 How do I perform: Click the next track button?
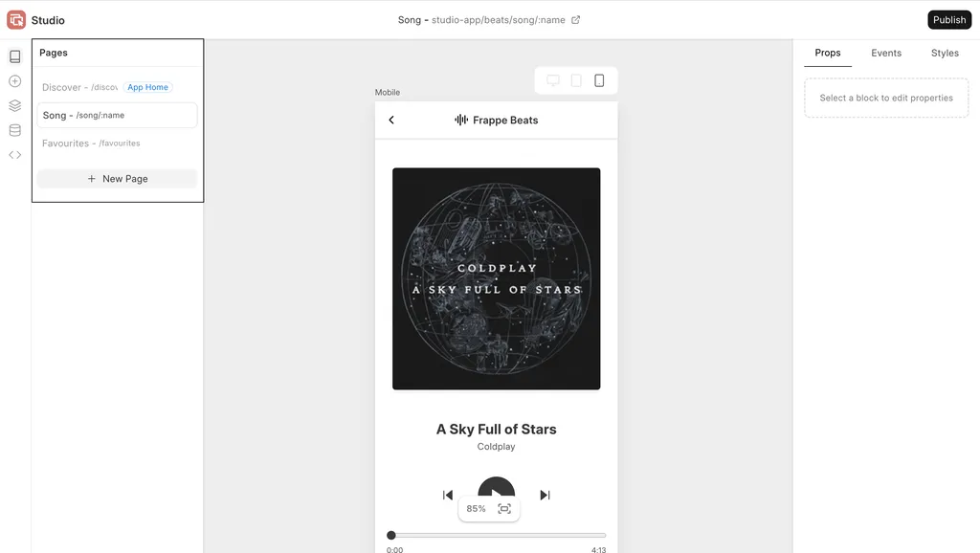(545, 495)
